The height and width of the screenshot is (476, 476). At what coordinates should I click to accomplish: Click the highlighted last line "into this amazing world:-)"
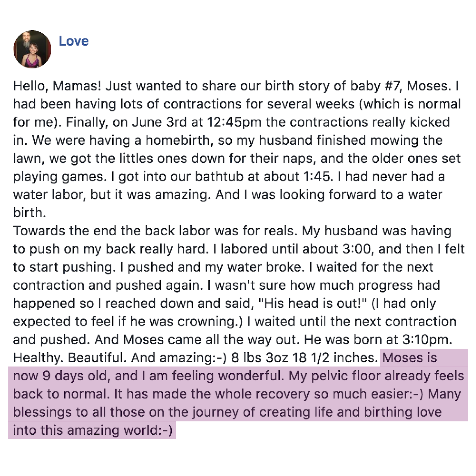pos(93,430)
